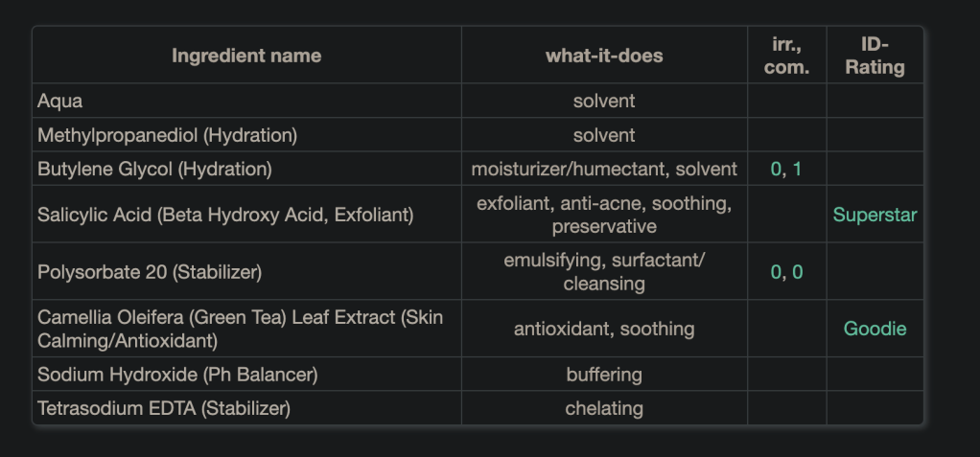Click the chelating function link
Screen dimensions: 980x457
604,408
